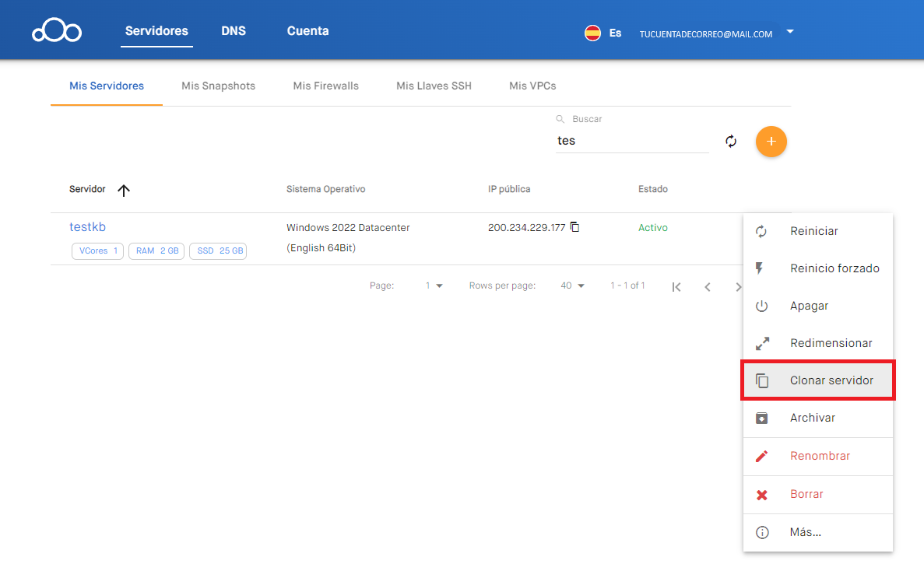The image size is (924, 578).
Task: Click the Redimensionar resize arrows icon
Action: (x=761, y=342)
